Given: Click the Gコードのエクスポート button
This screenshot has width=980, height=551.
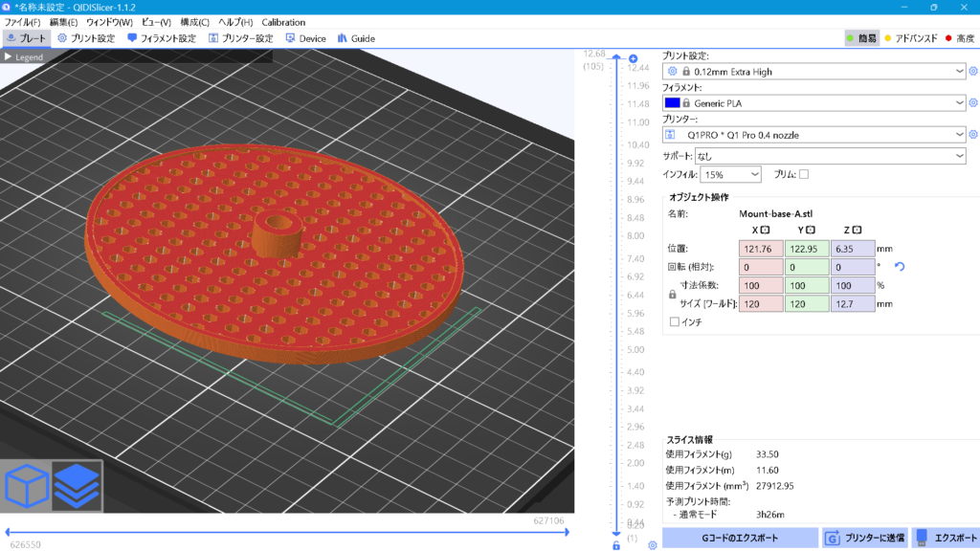Looking at the screenshot, I should click(x=740, y=538).
